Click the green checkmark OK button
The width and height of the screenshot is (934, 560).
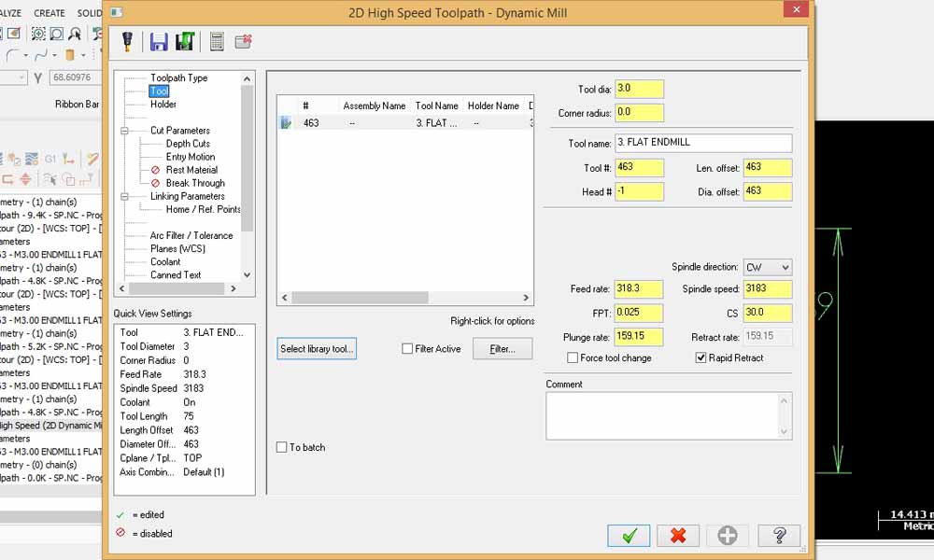629,536
